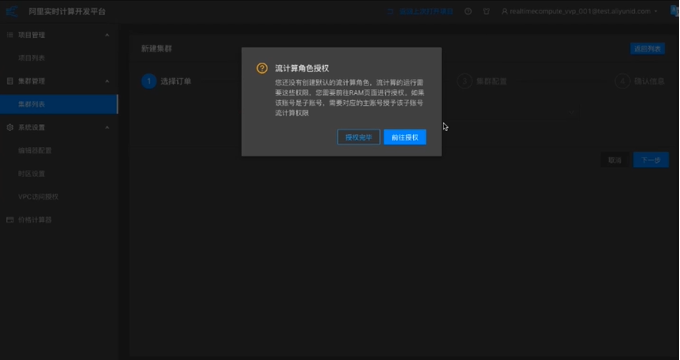
Task: Open 编辑器配置 in the sidebar
Action: coord(35,151)
